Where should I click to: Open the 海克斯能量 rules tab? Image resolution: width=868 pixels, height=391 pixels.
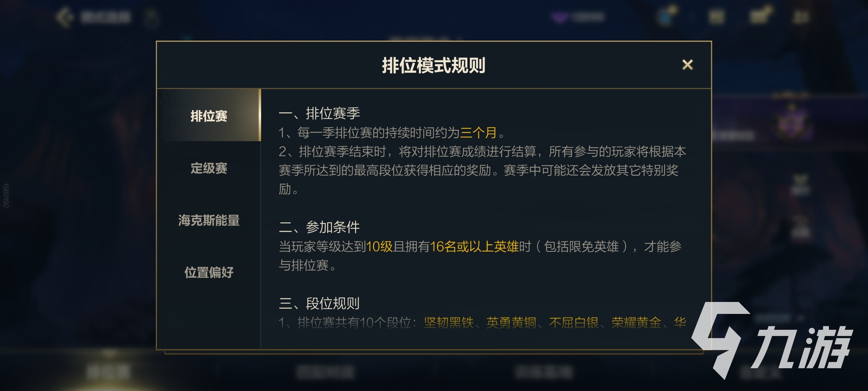coord(209,220)
